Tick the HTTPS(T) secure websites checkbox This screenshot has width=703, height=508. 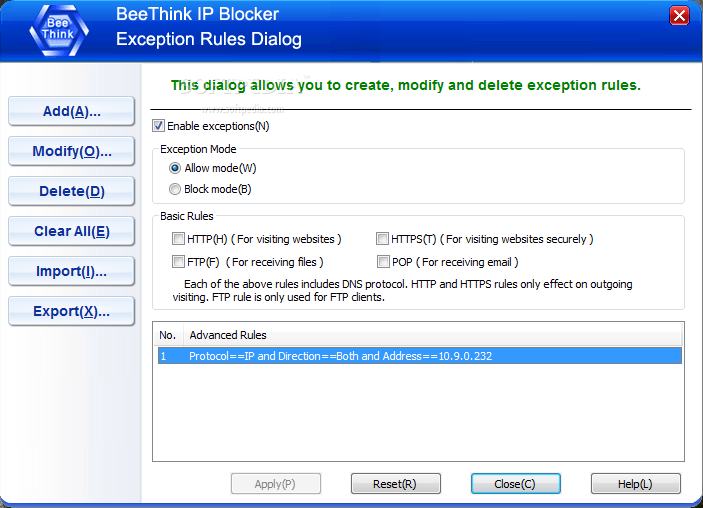(x=382, y=239)
